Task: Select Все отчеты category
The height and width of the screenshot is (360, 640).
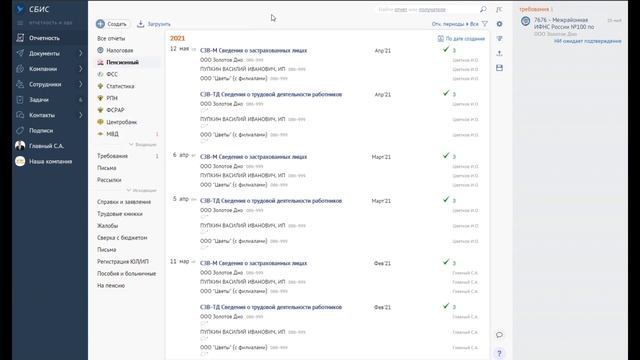Action: [111, 38]
